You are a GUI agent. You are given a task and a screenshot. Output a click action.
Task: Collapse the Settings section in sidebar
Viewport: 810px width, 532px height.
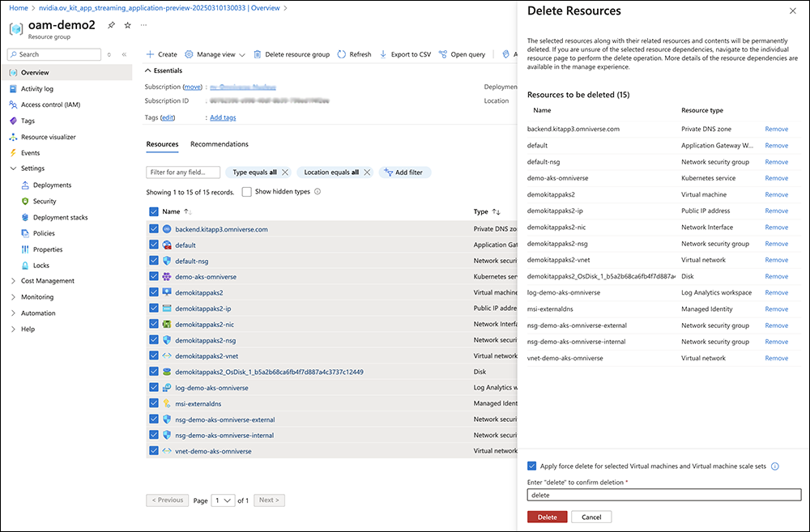tap(14, 168)
